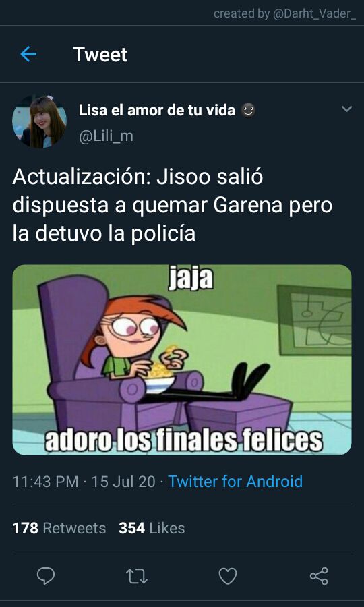Share the tweet using the share icon
This screenshot has height=607, width=364.
coord(319,576)
